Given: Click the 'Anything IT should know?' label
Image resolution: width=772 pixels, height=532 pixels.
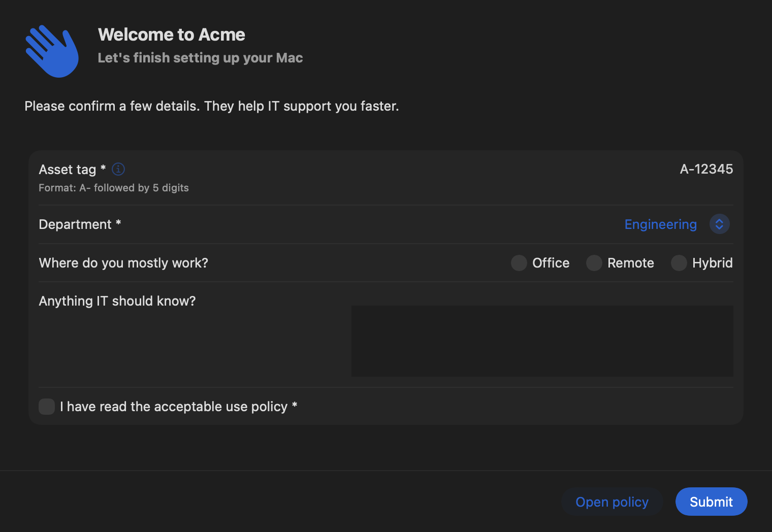Looking at the screenshot, I should (117, 301).
